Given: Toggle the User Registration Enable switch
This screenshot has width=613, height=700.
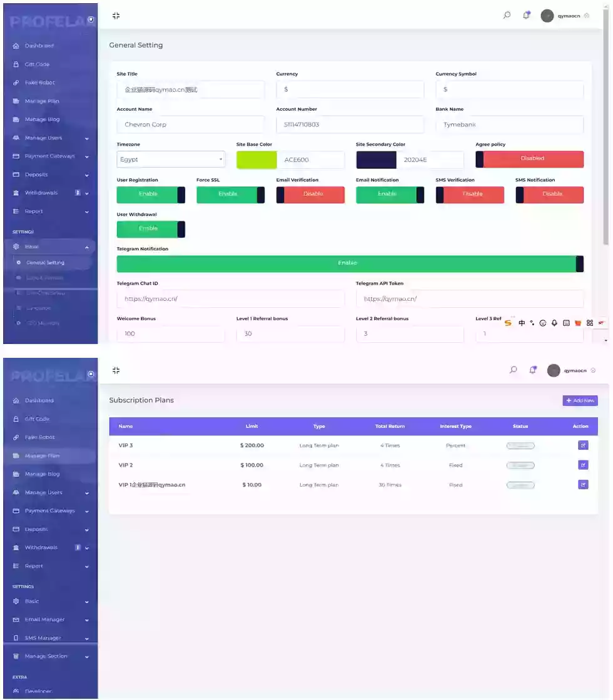Looking at the screenshot, I should pos(151,194).
